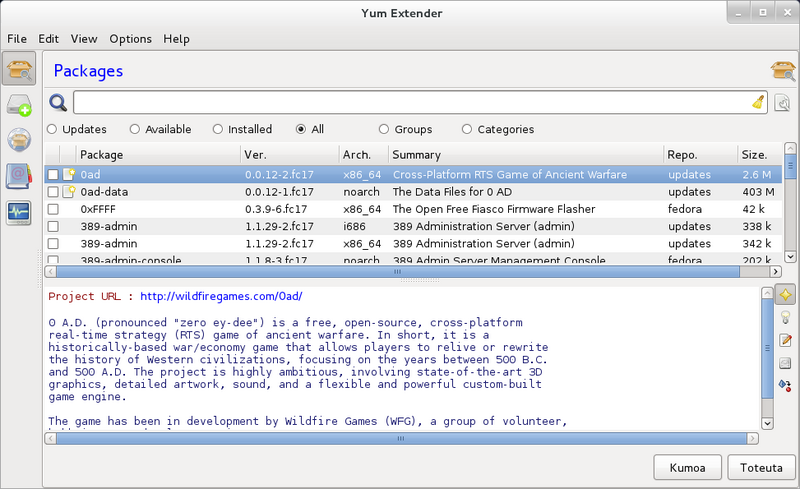This screenshot has height=489, width=800.
Task: Open the Edit menu
Action: click(48, 39)
